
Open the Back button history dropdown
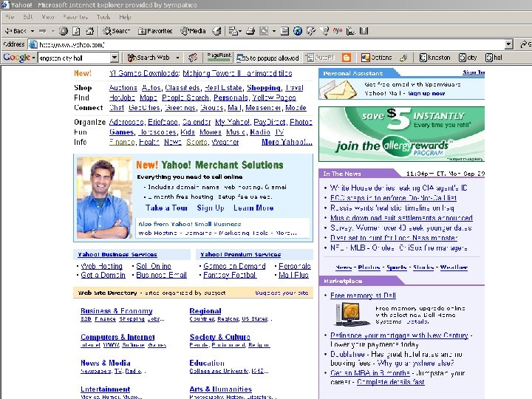[x=33, y=31]
